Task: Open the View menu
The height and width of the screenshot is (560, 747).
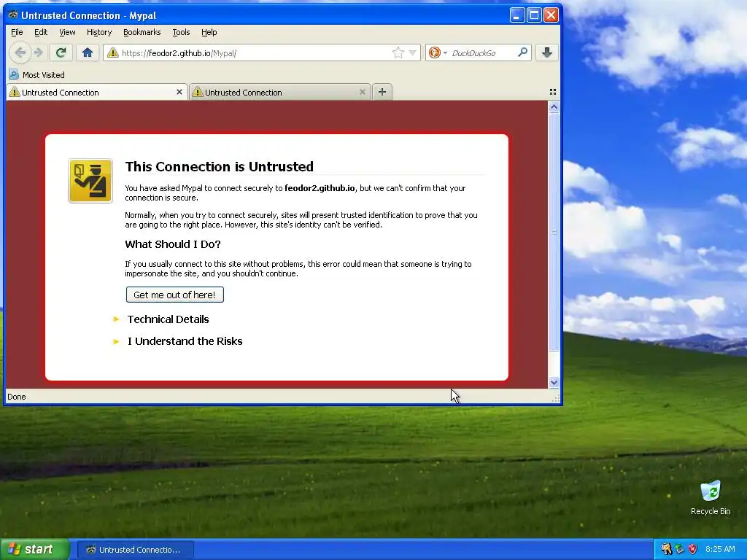Action: tap(67, 32)
